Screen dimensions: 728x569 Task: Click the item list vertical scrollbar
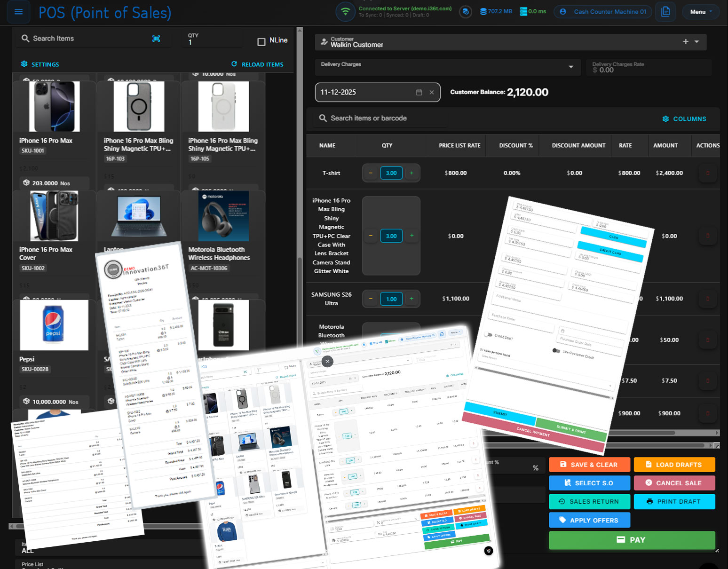point(300,282)
